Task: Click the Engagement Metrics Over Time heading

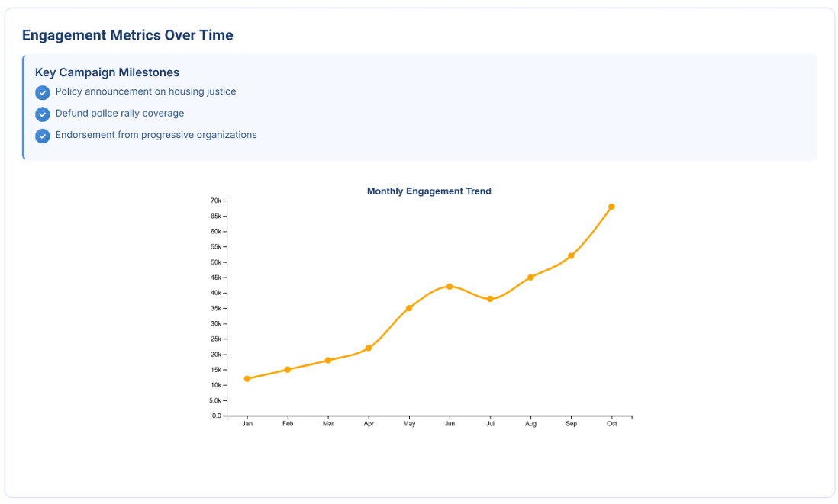Action: coord(127,35)
